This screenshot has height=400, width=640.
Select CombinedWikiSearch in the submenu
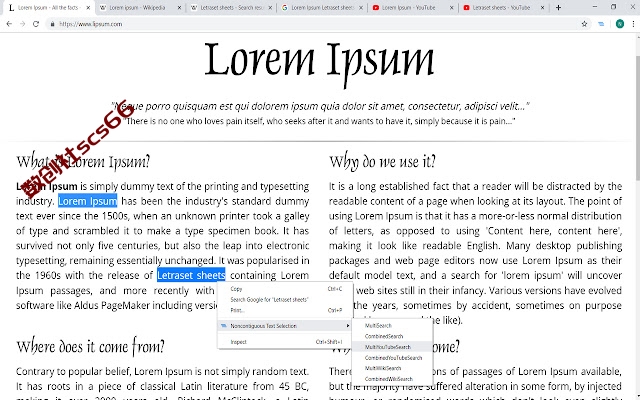tap(392, 379)
